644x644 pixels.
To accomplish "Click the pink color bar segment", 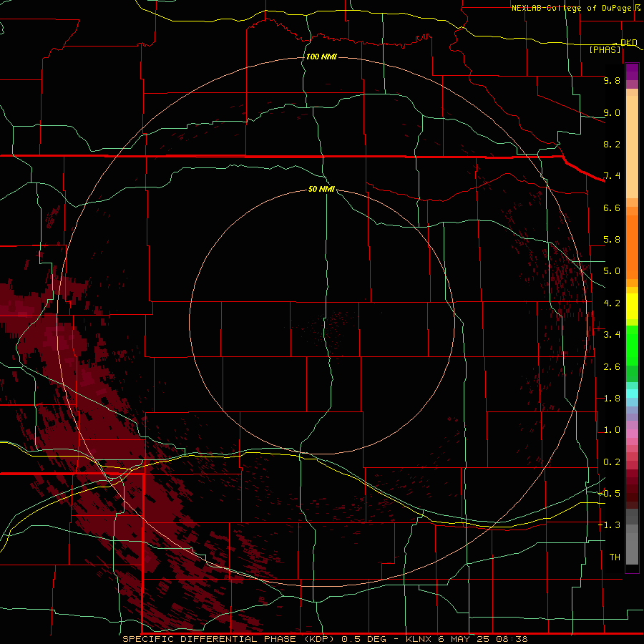I will [632, 434].
